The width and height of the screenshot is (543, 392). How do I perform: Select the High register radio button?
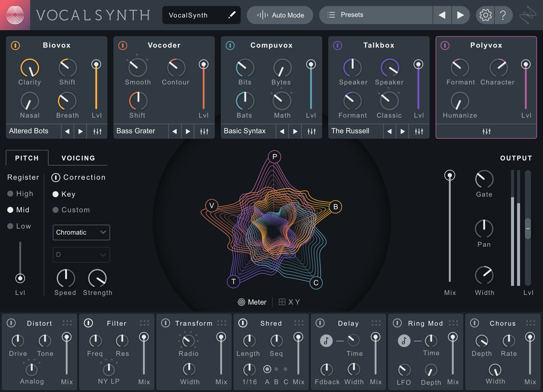[10, 194]
